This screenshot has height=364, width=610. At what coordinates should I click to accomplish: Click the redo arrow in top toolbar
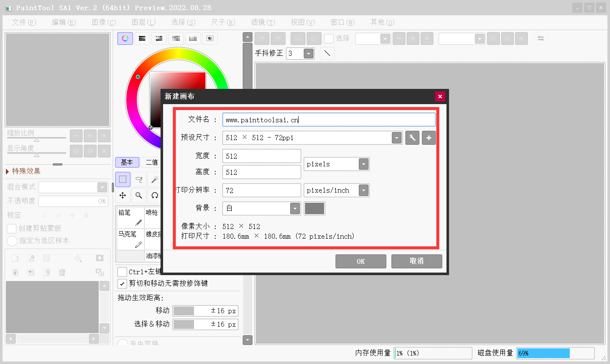click(x=278, y=39)
